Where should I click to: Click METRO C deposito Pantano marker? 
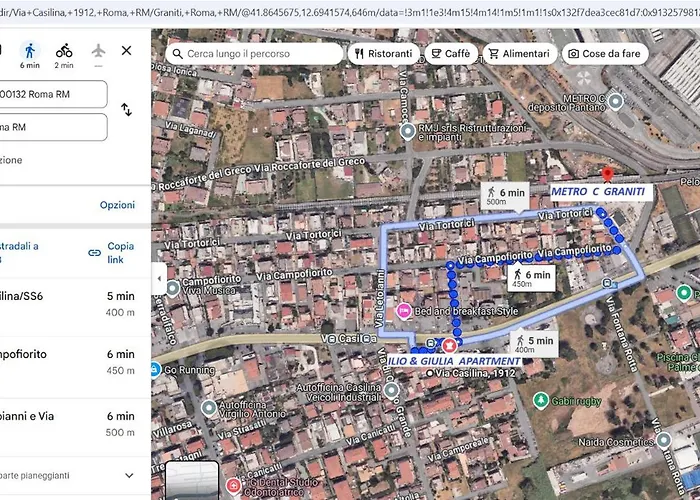pyautogui.click(x=616, y=102)
